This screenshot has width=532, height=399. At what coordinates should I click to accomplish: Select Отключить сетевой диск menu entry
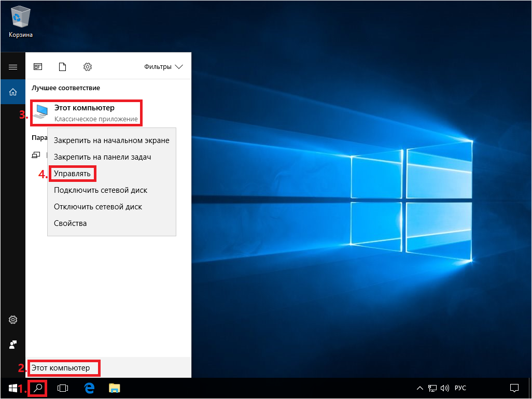tap(98, 207)
